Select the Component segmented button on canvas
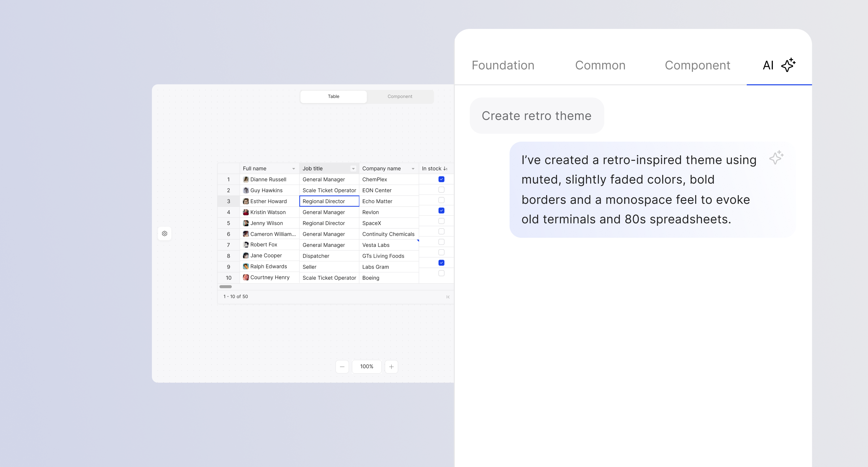 pos(400,97)
